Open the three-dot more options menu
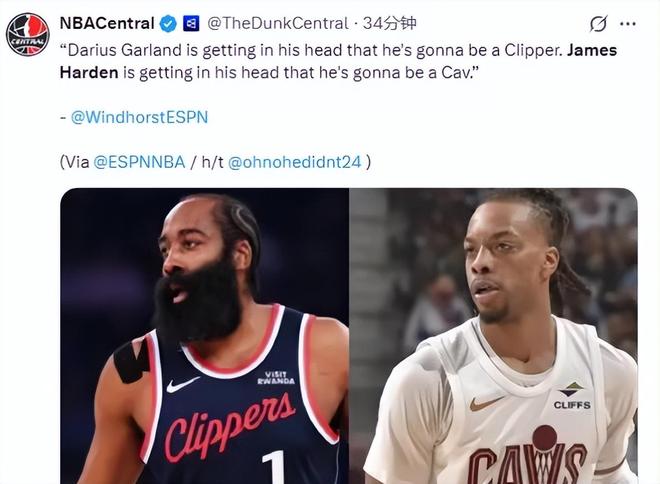The height and width of the screenshot is (484, 660). (628, 24)
